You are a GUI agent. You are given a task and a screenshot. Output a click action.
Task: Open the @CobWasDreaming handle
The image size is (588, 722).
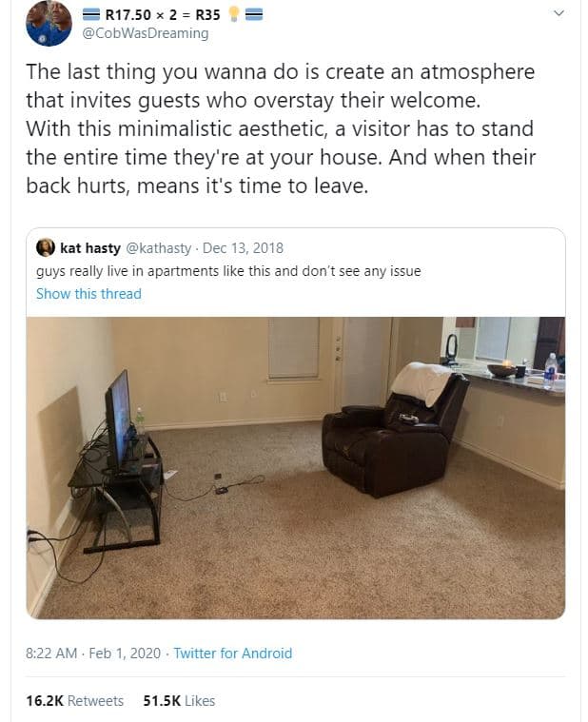146,33
